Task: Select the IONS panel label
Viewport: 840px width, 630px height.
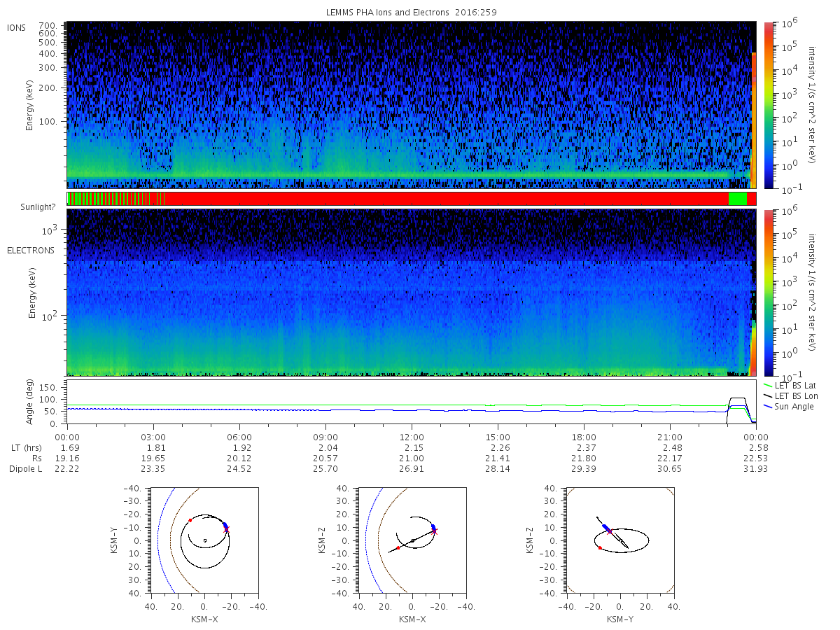Action: click(17, 28)
